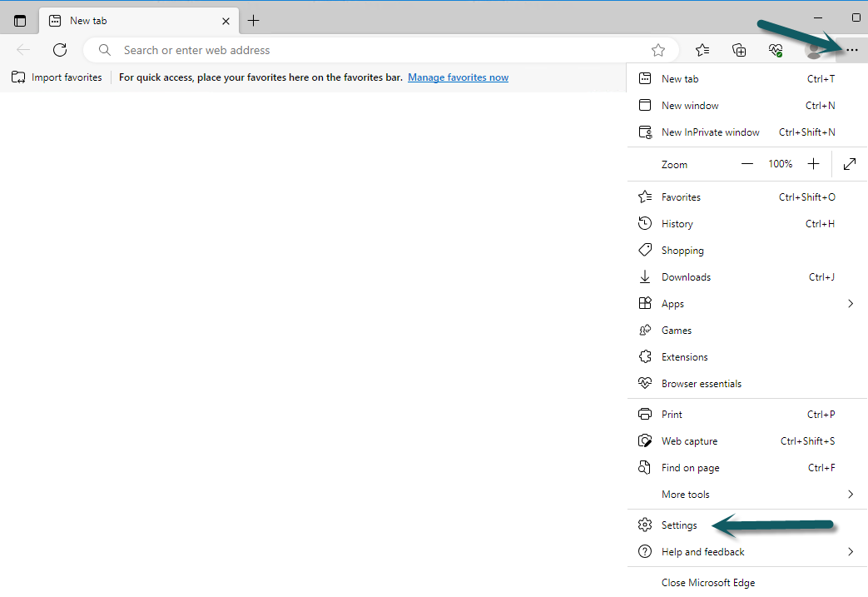The height and width of the screenshot is (597, 868).
Task: Select New tab in the menu
Action: tap(747, 78)
